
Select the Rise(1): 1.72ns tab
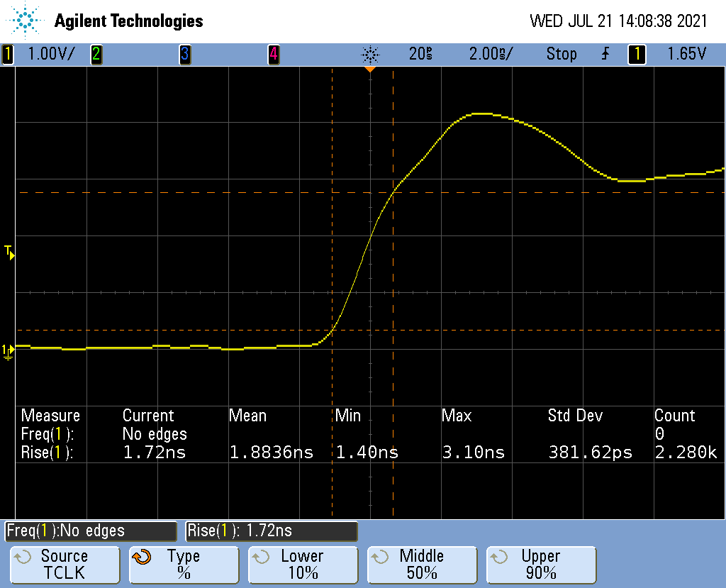point(272,531)
